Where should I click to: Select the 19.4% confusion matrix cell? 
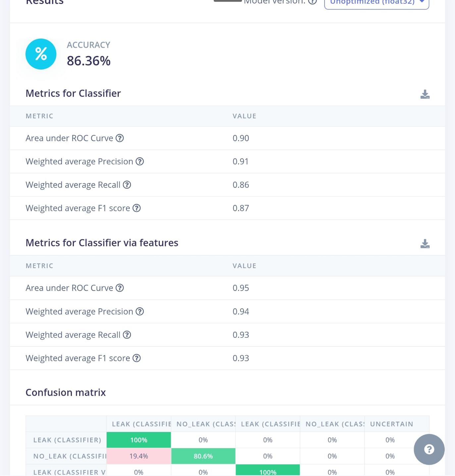pos(139,456)
